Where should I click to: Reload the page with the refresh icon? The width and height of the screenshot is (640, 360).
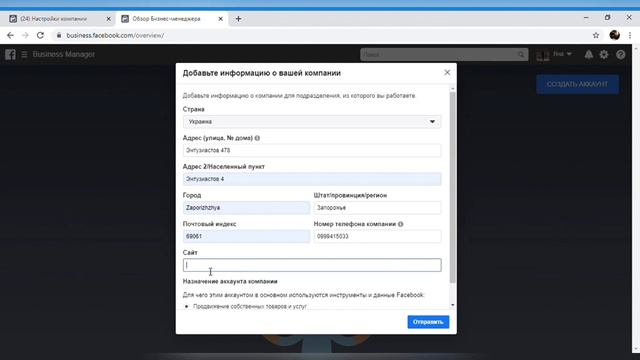(40, 36)
